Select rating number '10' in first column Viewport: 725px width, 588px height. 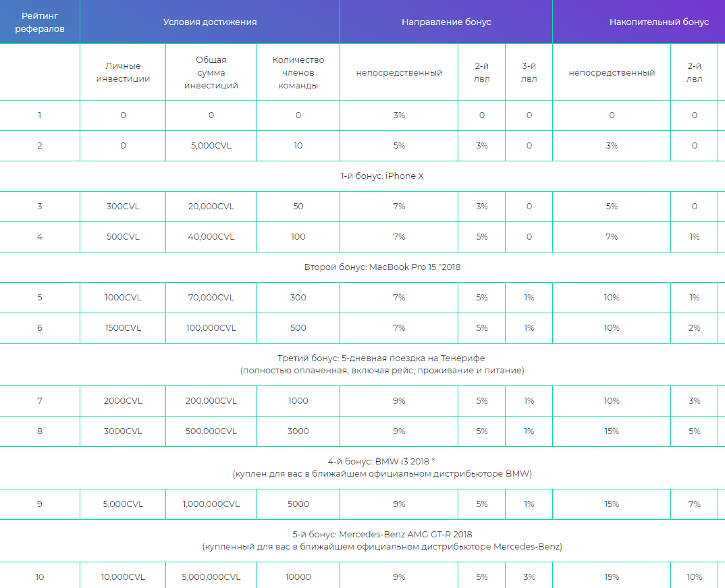40,577
